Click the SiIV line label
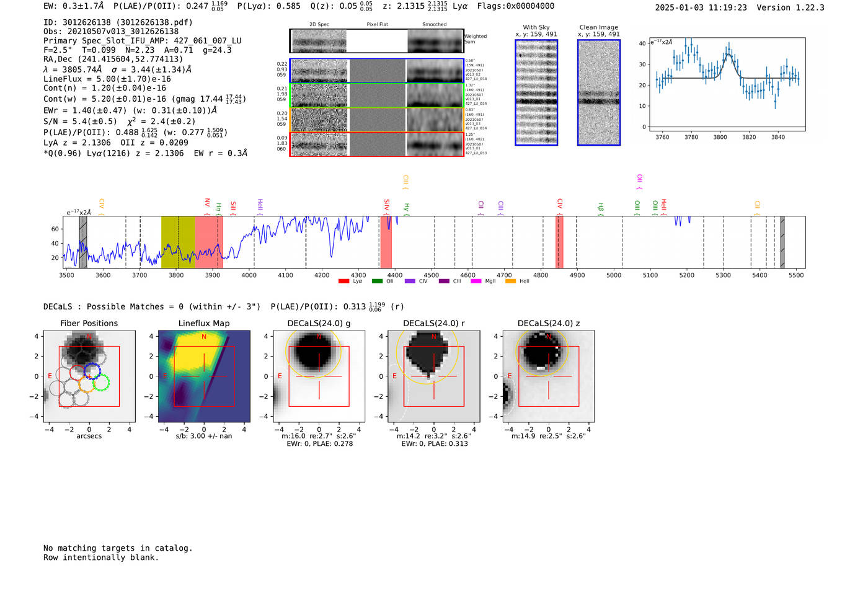Image resolution: width=868 pixels, height=591 pixels. point(386,205)
